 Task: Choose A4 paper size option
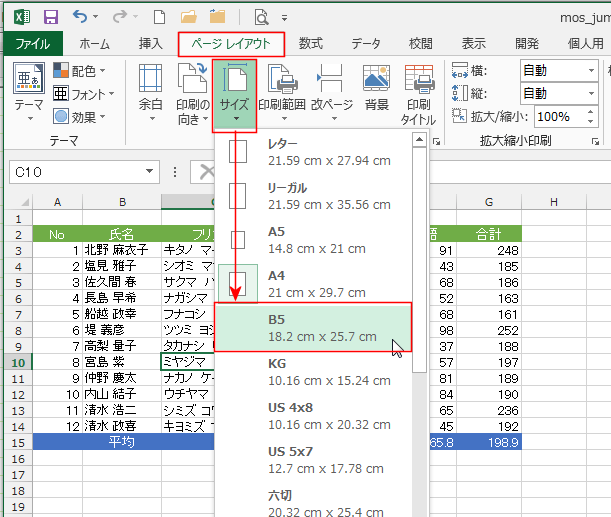[320, 283]
